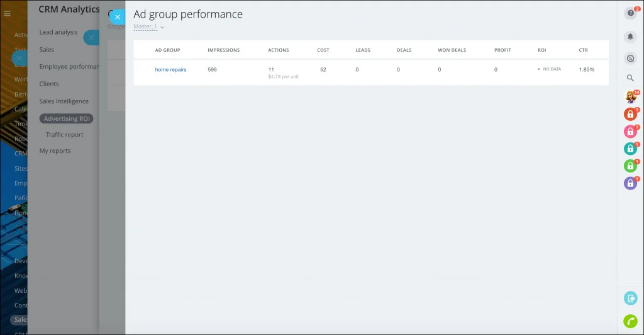
Task: Select My reports menu item
Action: point(55,150)
